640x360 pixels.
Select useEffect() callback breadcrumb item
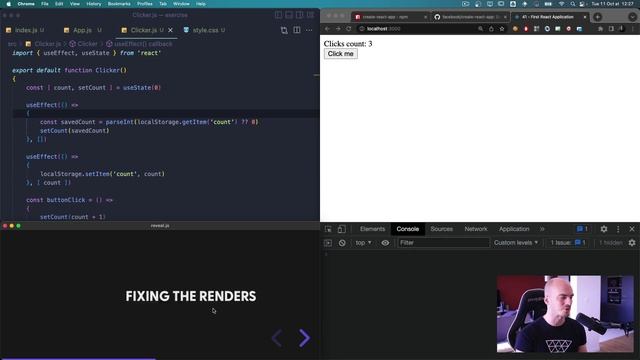click(139, 44)
